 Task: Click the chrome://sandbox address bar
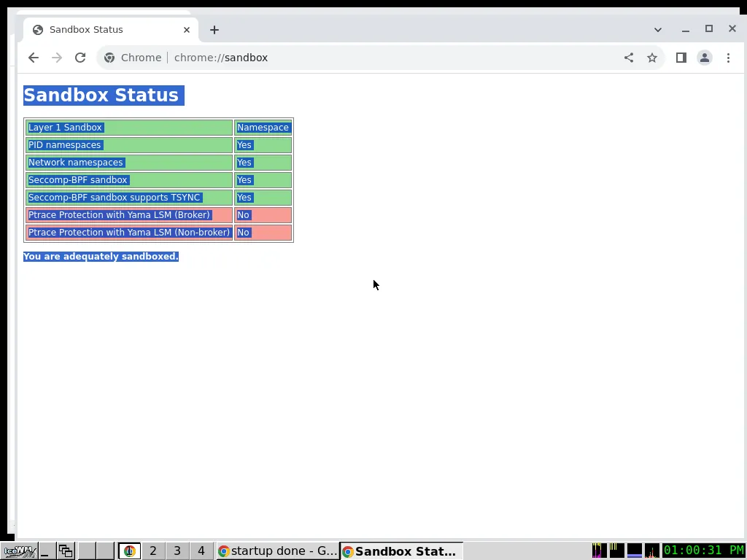pos(221,58)
